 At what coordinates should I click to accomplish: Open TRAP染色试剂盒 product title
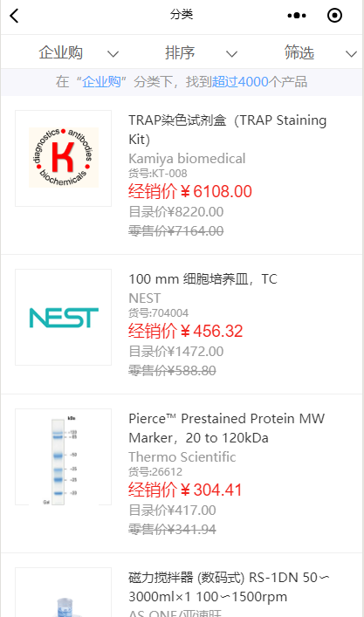click(x=228, y=129)
